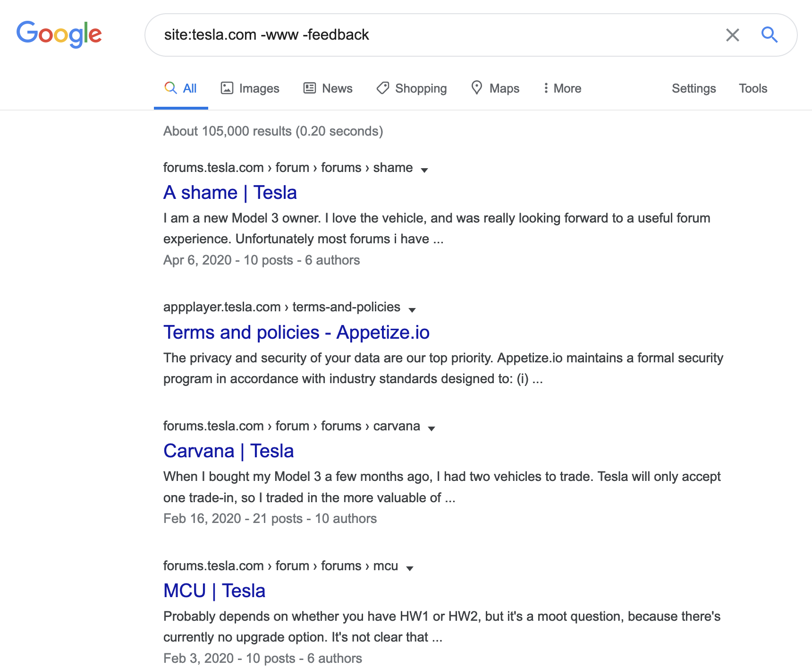
Task: Open the Settings menu
Action: point(694,88)
